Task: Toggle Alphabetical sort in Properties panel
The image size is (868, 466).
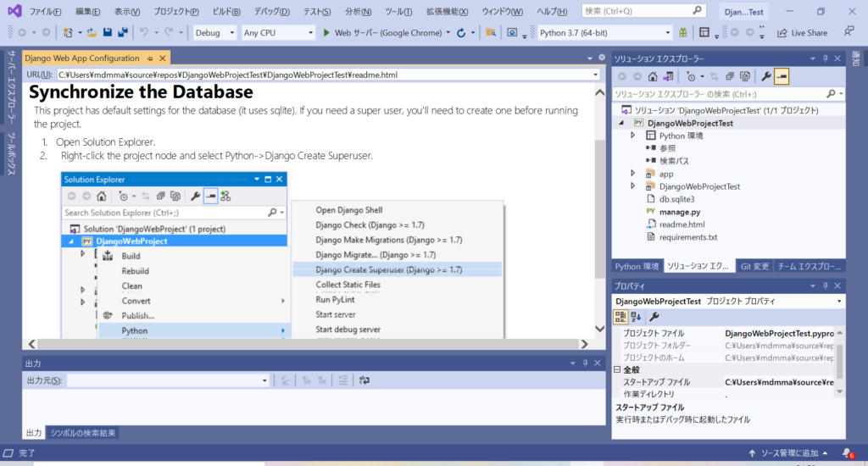Action: (636, 317)
